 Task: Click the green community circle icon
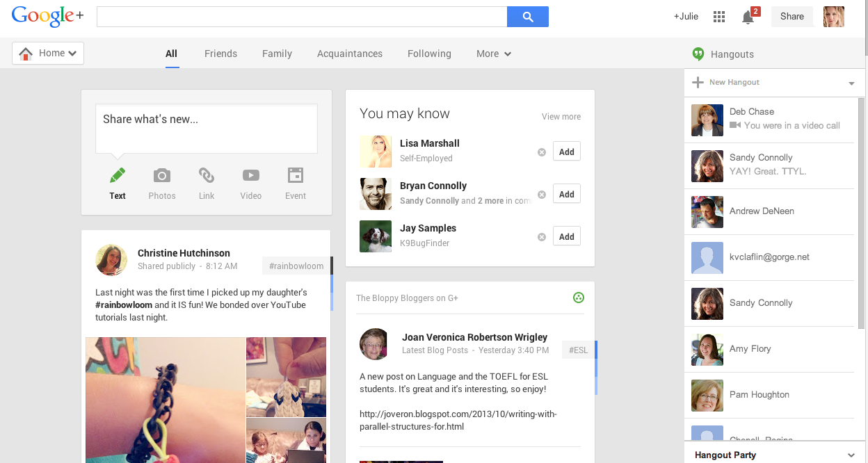tap(578, 298)
